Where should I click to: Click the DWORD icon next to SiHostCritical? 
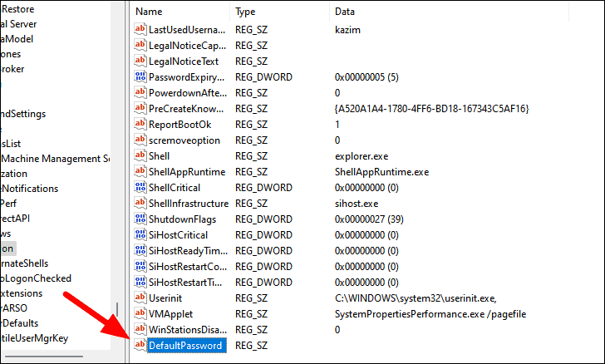point(140,234)
